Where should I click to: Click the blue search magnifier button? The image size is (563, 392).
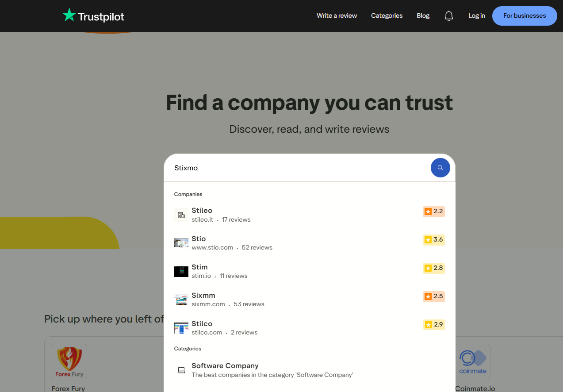tap(440, 168)
